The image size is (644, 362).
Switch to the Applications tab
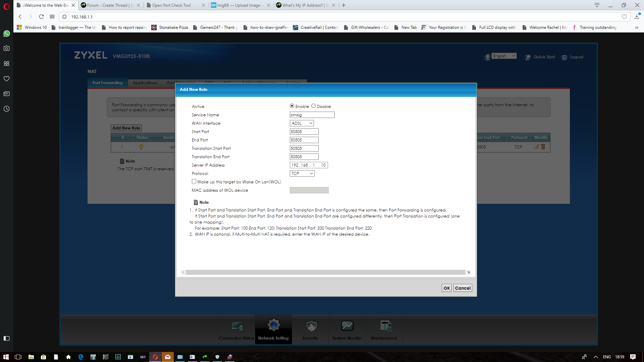[145, 83]
